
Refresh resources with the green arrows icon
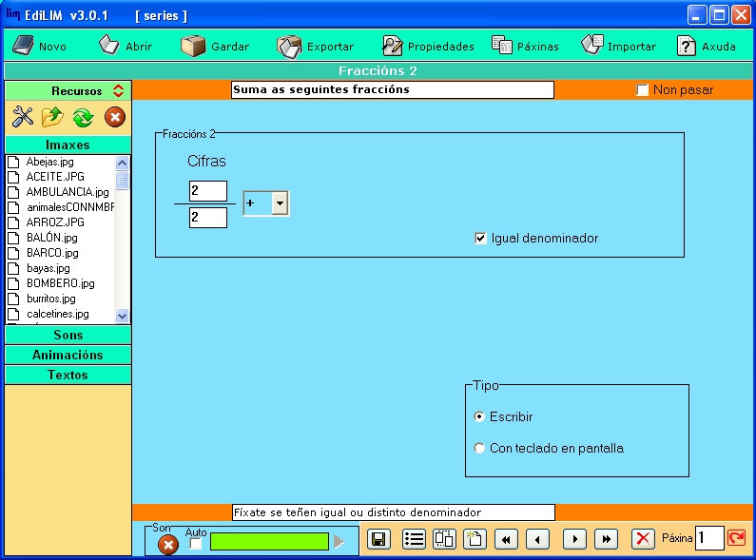83,117
